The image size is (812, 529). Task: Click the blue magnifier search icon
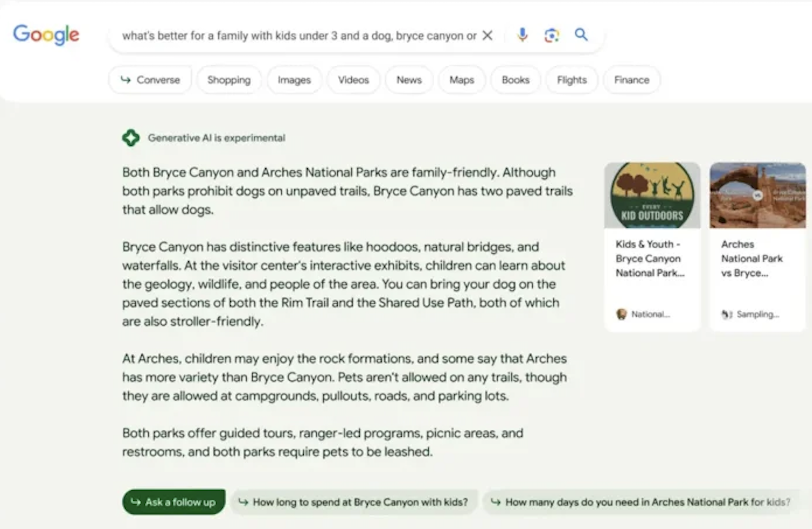point(581,34)
